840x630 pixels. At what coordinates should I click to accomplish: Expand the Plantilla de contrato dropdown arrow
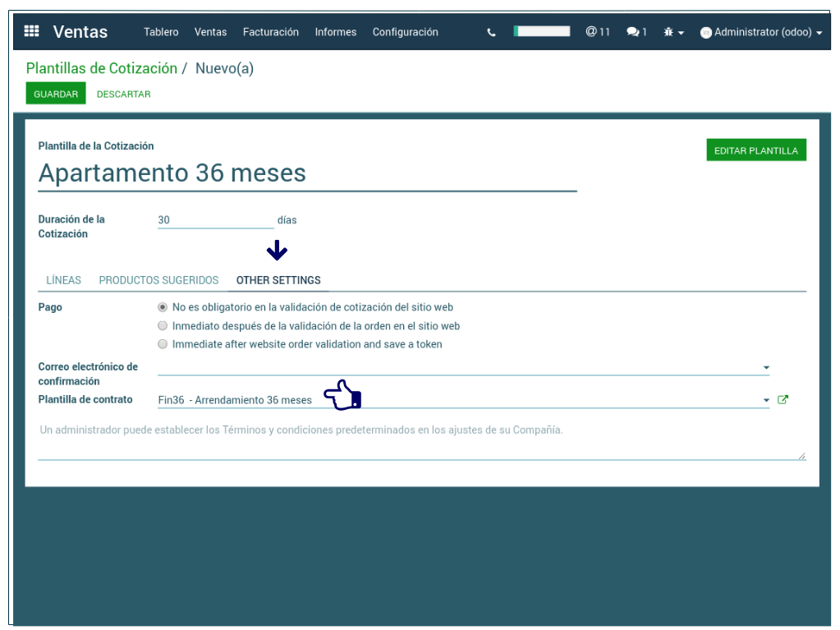[x=765, y=401]
